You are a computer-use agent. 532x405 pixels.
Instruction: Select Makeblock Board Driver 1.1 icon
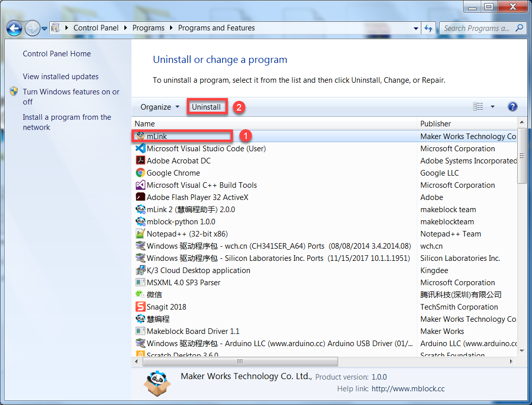pos(140,331)
